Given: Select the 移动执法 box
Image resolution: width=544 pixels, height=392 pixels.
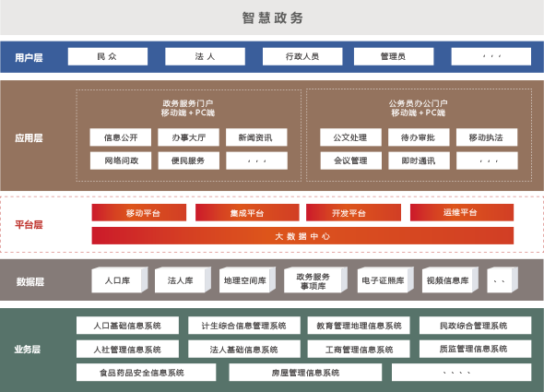Looking at the screenshot, I should coord(487,137).
